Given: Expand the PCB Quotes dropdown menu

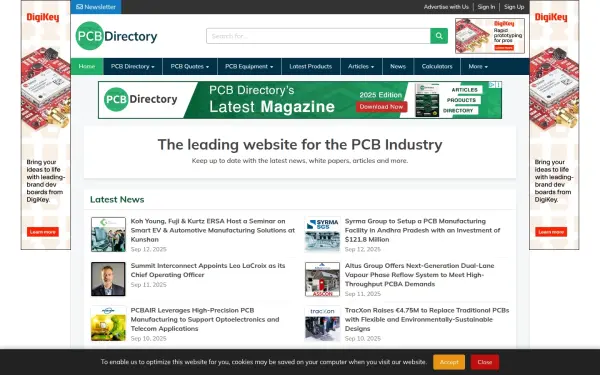Looking at the screenshot, I should click(x=190, y=67).
